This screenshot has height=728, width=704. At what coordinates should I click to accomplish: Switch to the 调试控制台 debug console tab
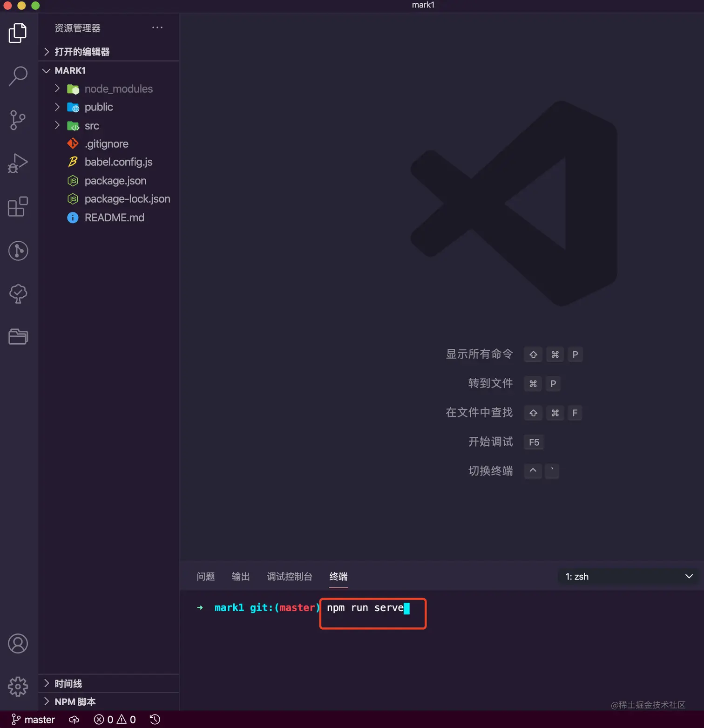click(290, 577)
